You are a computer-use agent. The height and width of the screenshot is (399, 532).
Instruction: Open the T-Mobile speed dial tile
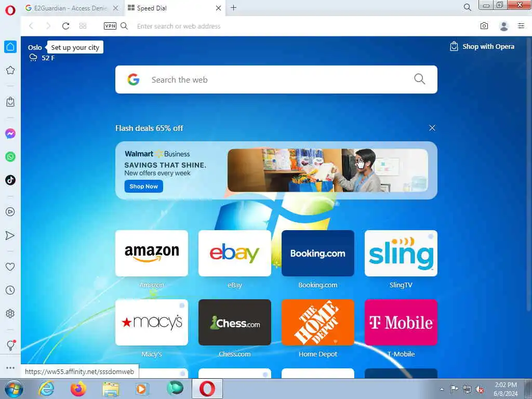pos(401,322)
